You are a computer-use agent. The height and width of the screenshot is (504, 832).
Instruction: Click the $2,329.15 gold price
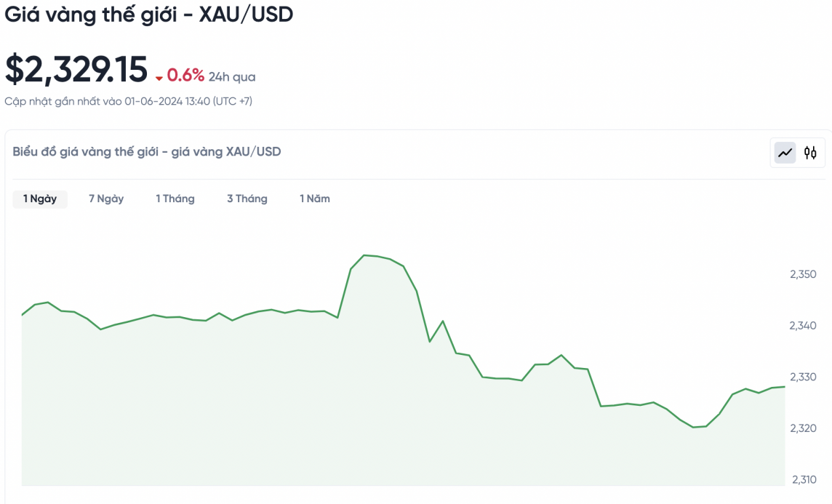(76, 70)
